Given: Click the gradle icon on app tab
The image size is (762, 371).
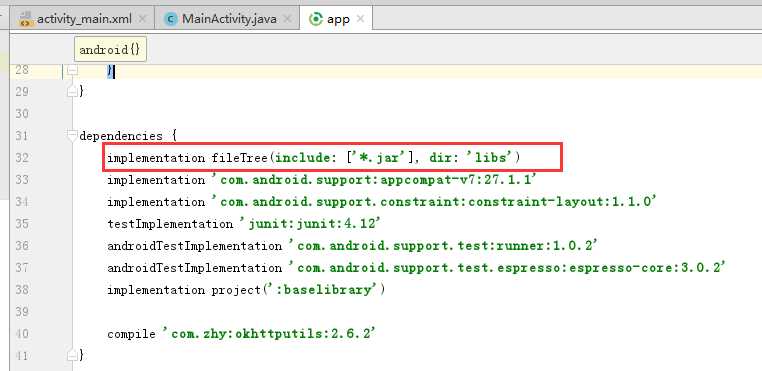Looking at the screenshot, I should [x=316, y=19].
